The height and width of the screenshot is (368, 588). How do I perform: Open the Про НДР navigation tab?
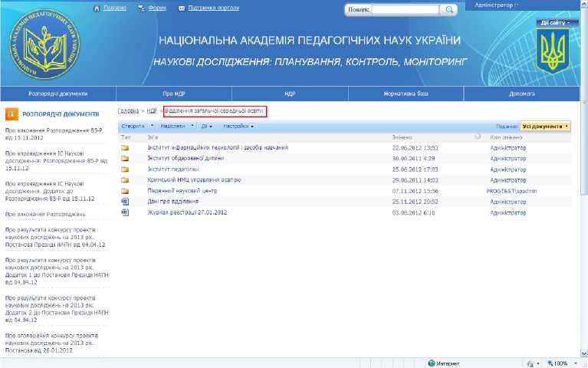point(174,94)
